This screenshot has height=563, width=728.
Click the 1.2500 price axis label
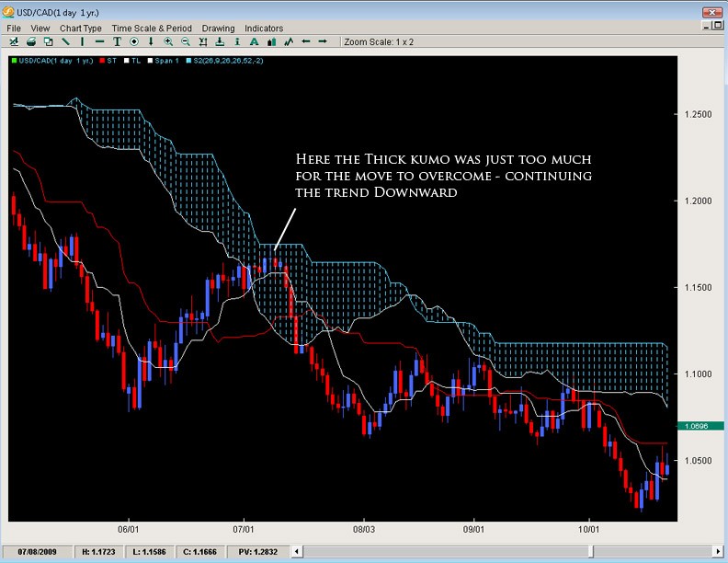698,115
